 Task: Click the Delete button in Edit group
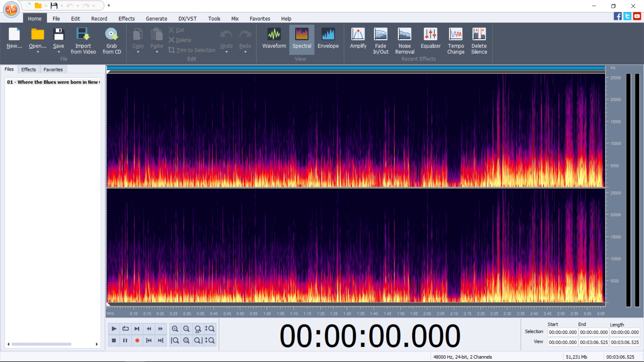pos(180,40)
